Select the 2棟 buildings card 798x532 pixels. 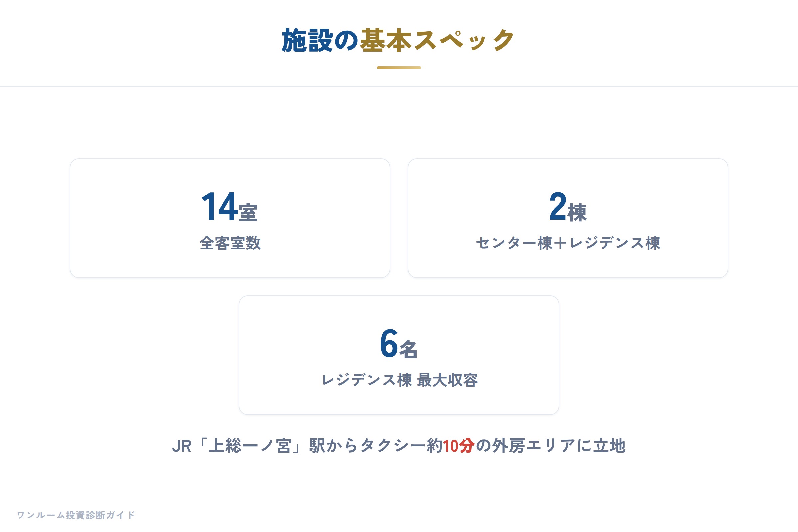[568, 218]
